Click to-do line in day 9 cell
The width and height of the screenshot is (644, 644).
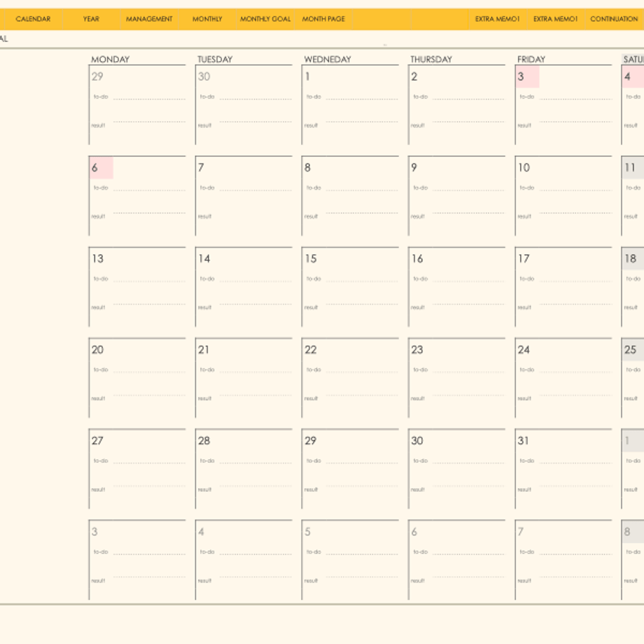(x=468, y=190)
